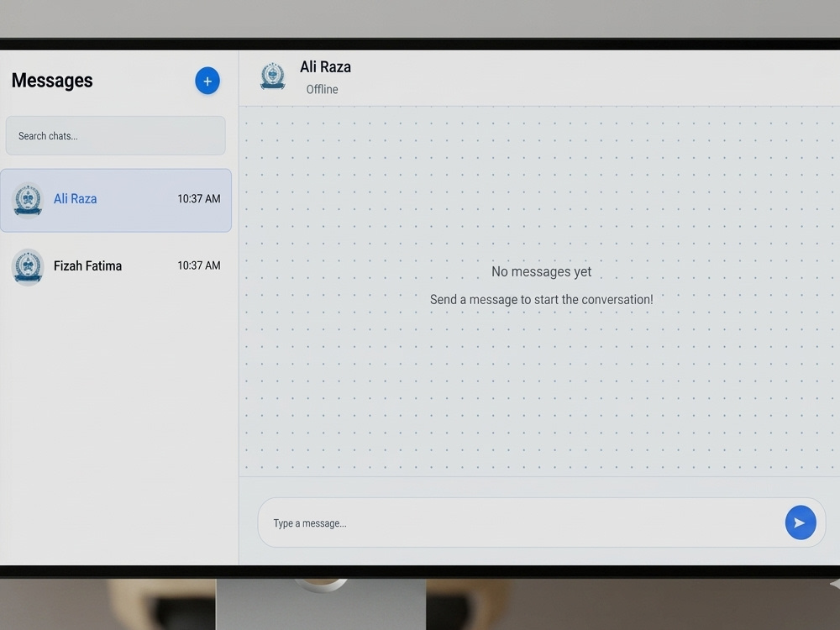Send message with the arrow button
The width and height of the screenshot is (840, 630).
801,522
